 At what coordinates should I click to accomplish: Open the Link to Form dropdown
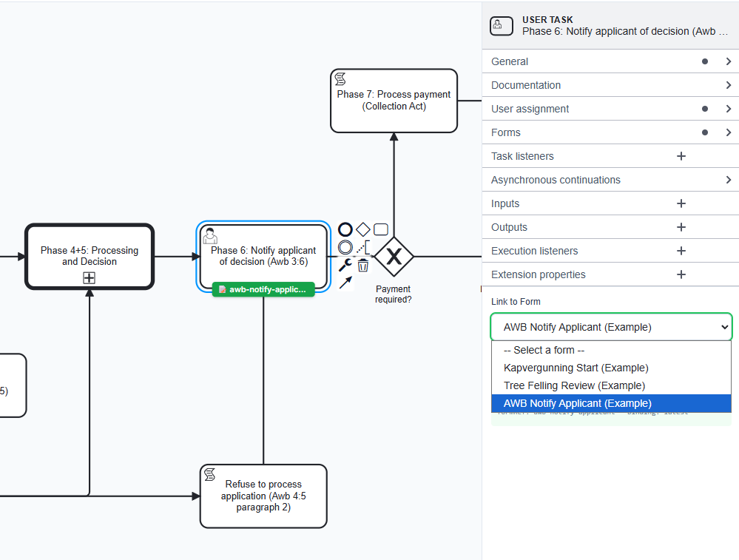(x=611, y=326)
